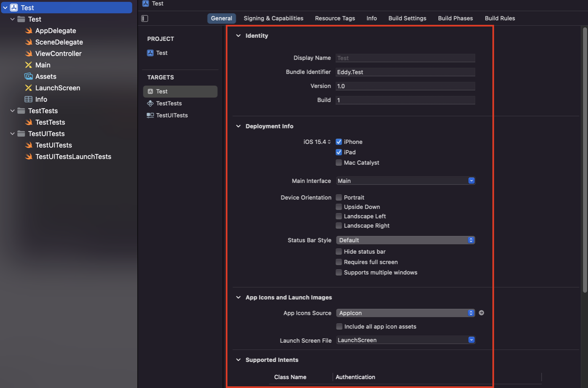Click the Test group folder icon
This screenshot has width=588, height=388.
point(21,19)
